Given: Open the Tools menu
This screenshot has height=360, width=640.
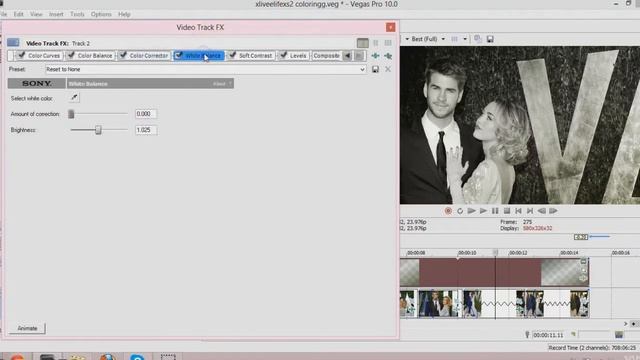Looking at the screenshot, I should [77, 14].
